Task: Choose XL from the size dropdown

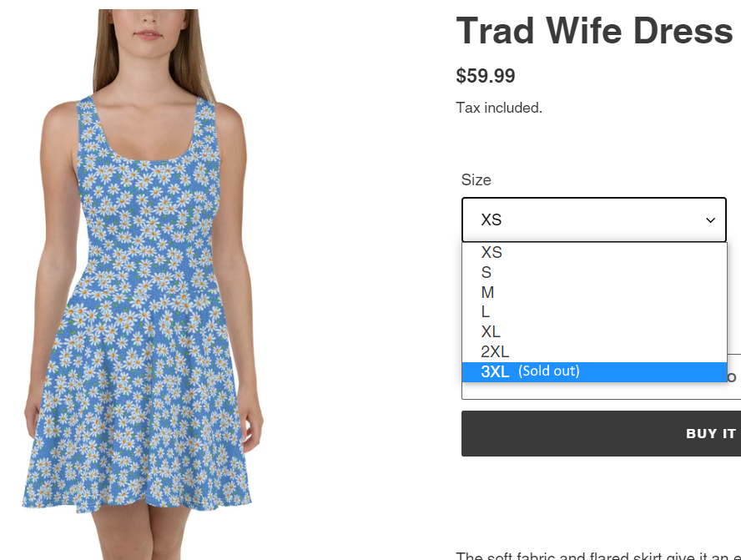Action: 594,332
